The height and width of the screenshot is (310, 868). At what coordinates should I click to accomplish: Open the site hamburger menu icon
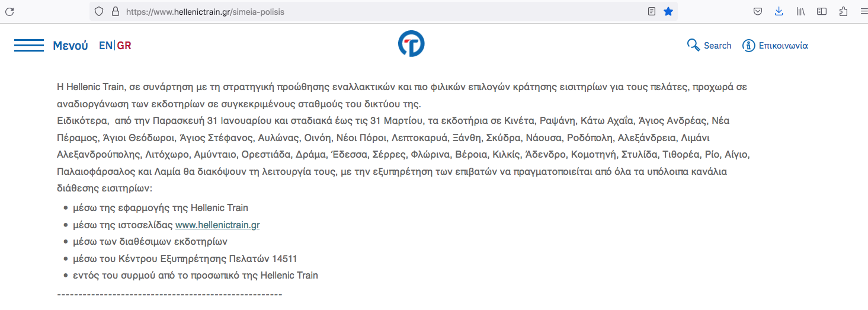click(29, 46)
